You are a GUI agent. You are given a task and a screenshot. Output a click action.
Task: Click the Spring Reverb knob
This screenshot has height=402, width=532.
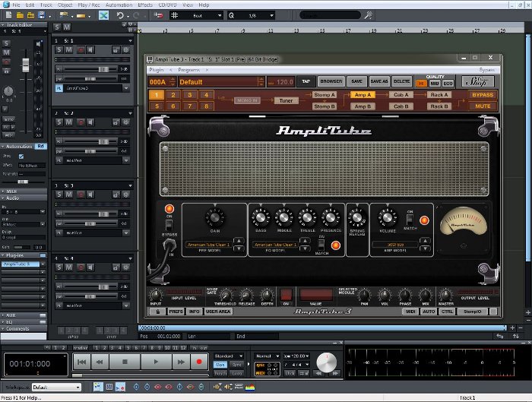pyautogui.click(x=357, y=217)
